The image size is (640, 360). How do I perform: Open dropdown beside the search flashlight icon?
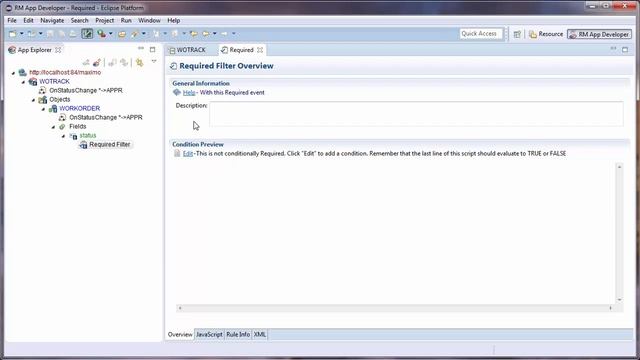point(144,34)
